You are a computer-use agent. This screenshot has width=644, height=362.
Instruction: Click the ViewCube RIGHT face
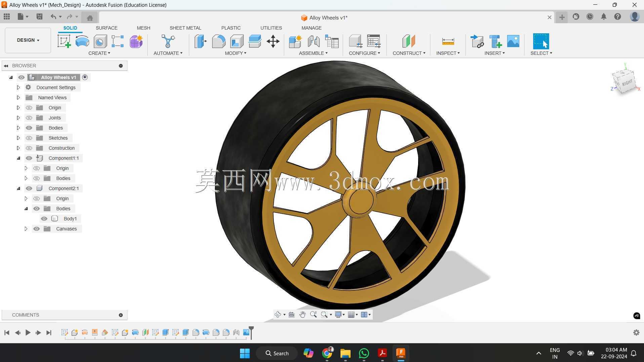click(x=627, y=83)
